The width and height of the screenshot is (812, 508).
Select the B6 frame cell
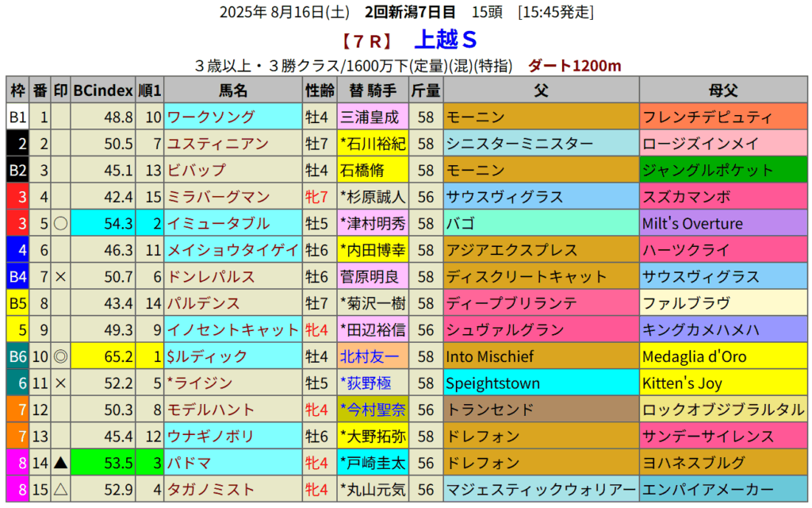point(17,356)
